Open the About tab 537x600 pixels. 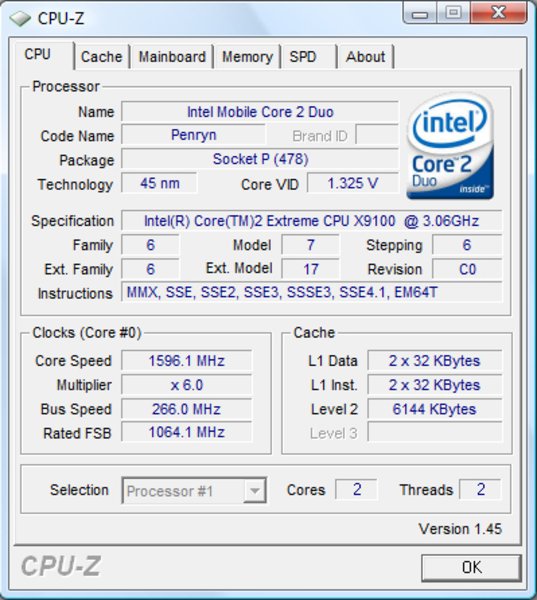[366, 57]
